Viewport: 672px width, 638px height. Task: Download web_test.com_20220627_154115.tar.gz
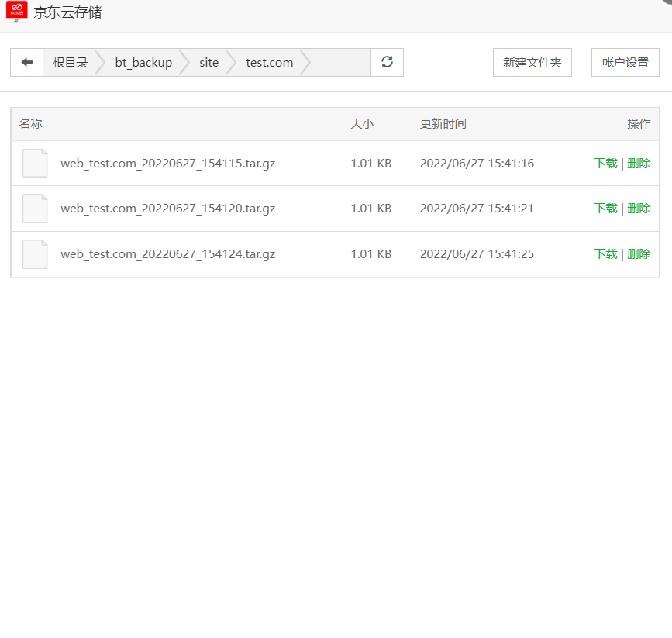(605, 164)
